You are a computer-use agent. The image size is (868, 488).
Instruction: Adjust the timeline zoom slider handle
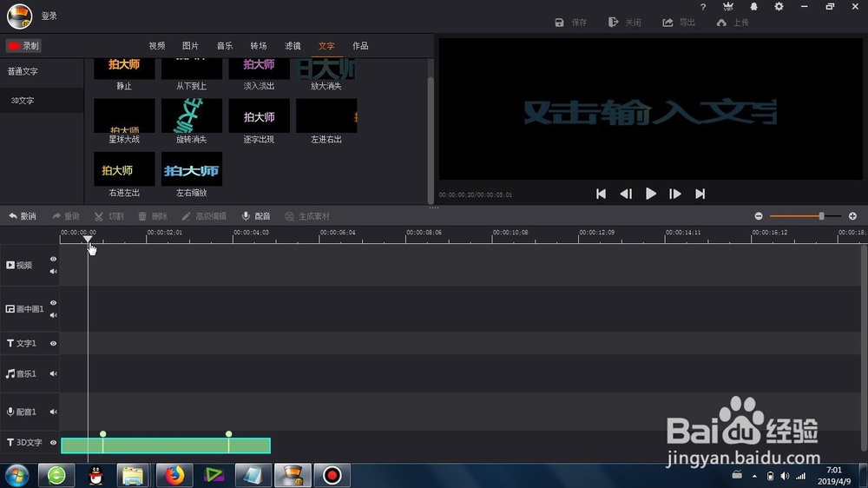pos(821,216)
